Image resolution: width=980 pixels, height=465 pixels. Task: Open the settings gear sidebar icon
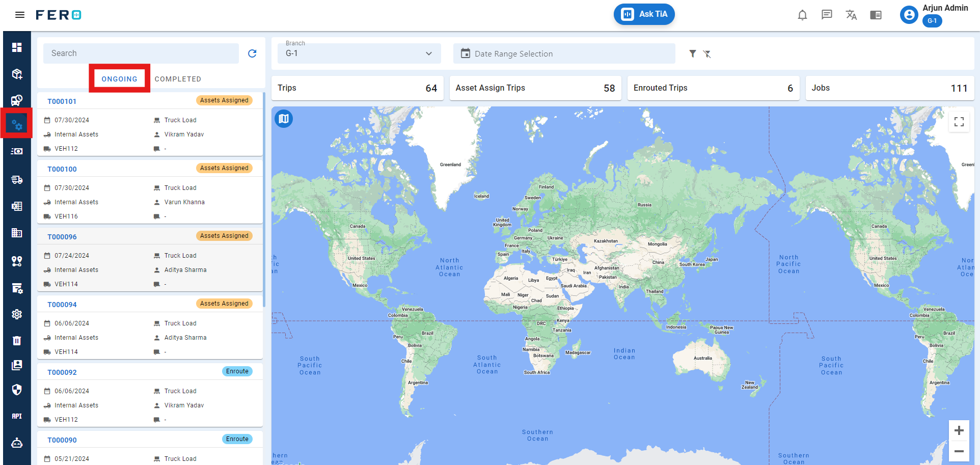coord(17,314)
